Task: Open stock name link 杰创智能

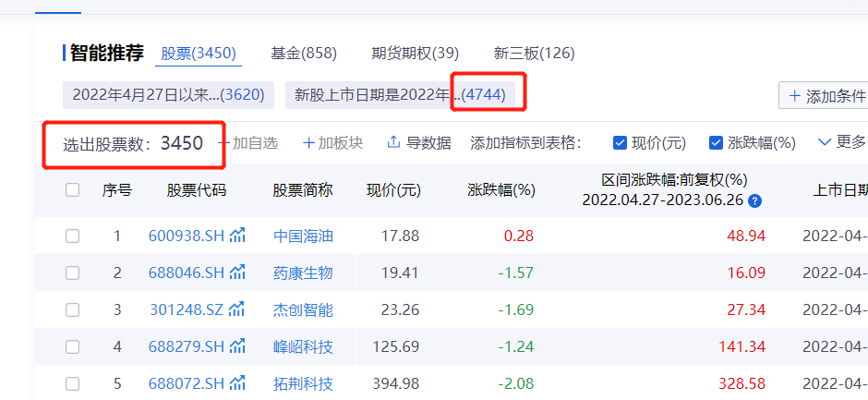Action: click(304, 309)
